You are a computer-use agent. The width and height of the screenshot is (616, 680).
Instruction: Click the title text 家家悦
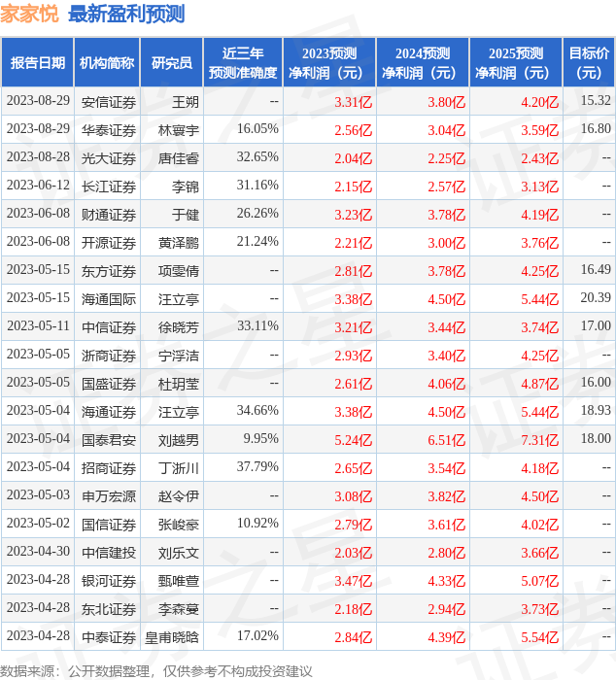(29, 14)
